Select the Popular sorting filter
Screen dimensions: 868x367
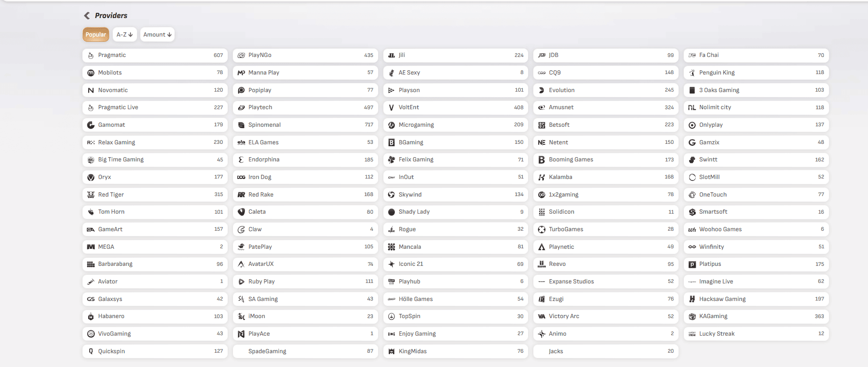96,35
